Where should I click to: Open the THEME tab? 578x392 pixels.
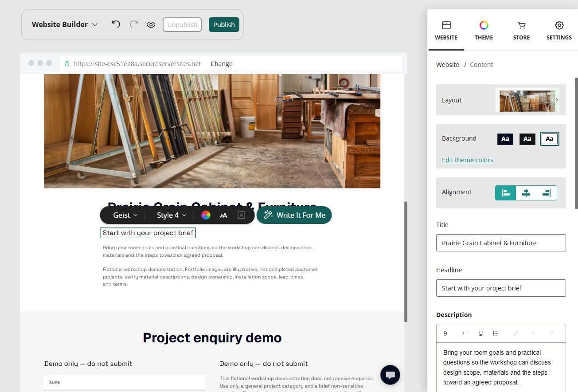coord(484,31)
